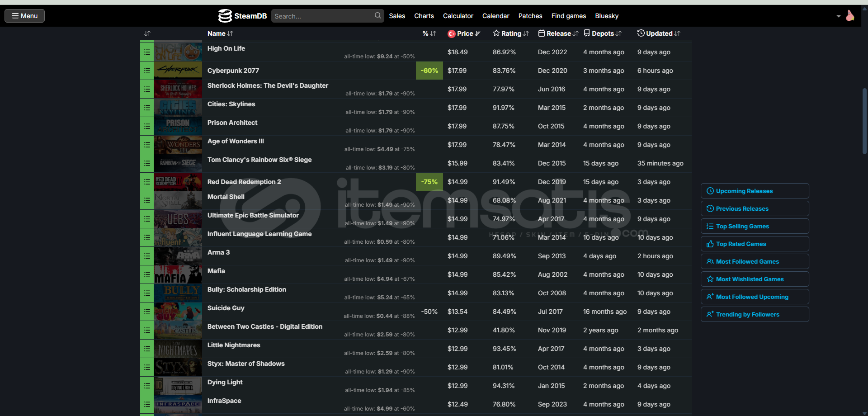
Task: Click the user avatar icon
Action: click(x=850, y=16)
